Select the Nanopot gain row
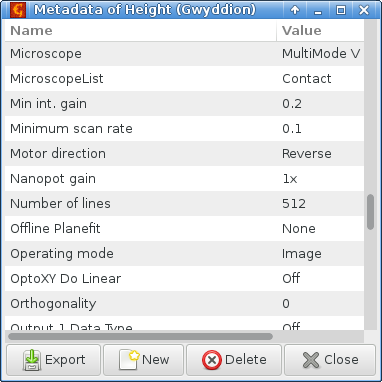The width and height of the screenshot is (382, 382). tap(184, 179)
